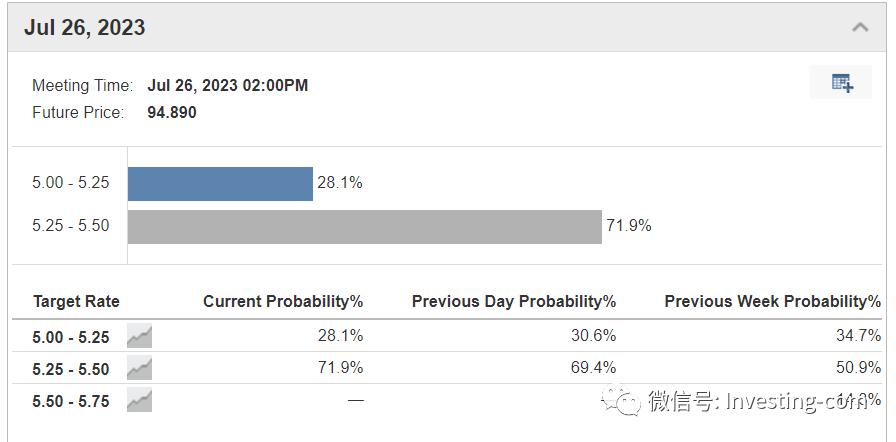Select the Jul 26, 2023 header title
Screen dimensions: 896x442
[85, 27]
